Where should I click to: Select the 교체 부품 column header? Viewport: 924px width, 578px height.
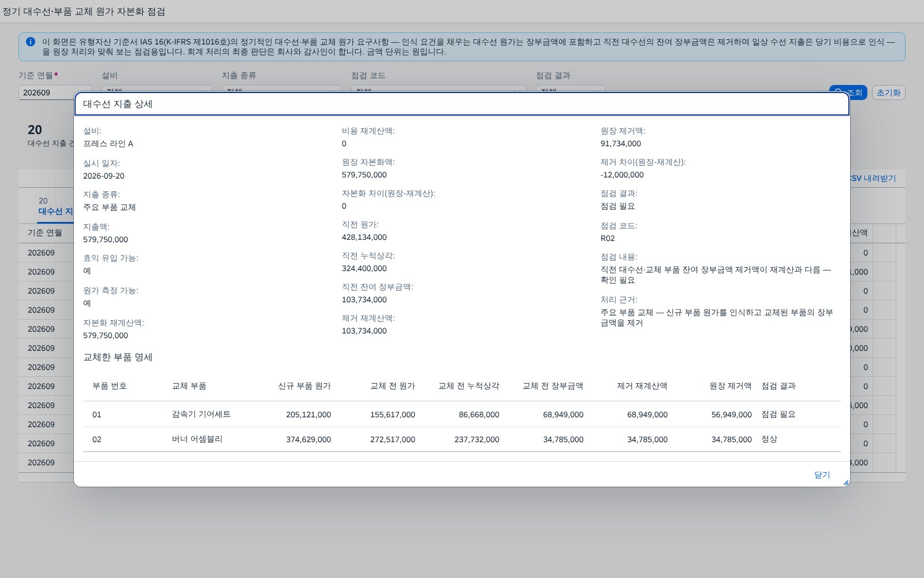click(x=189, y=386)
